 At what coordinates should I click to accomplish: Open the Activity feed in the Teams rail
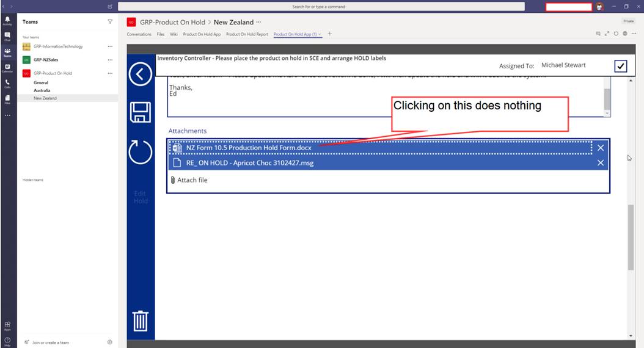click(7, 21)
